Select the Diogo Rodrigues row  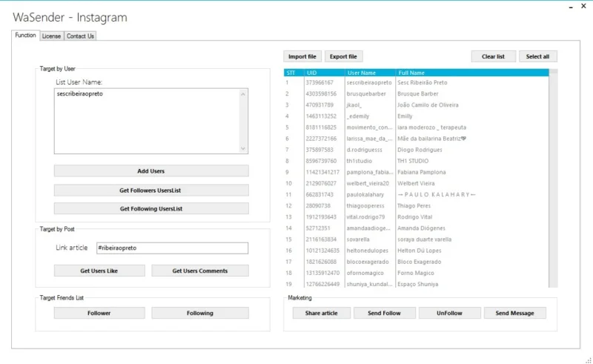pyautogui.click(x=416, y=150)
